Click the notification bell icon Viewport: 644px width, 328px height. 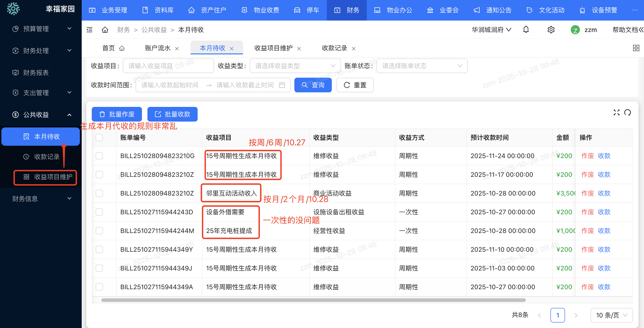(x=526, y=29)
